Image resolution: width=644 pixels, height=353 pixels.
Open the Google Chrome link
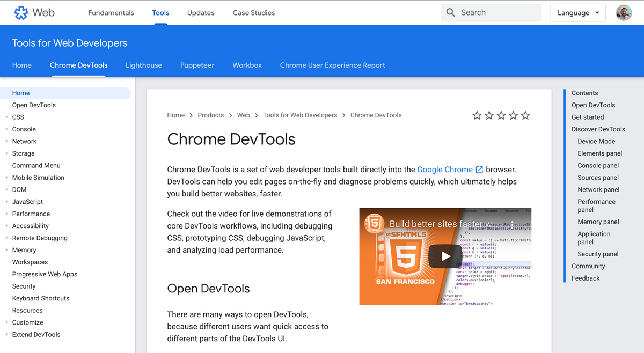coord(445,169)
